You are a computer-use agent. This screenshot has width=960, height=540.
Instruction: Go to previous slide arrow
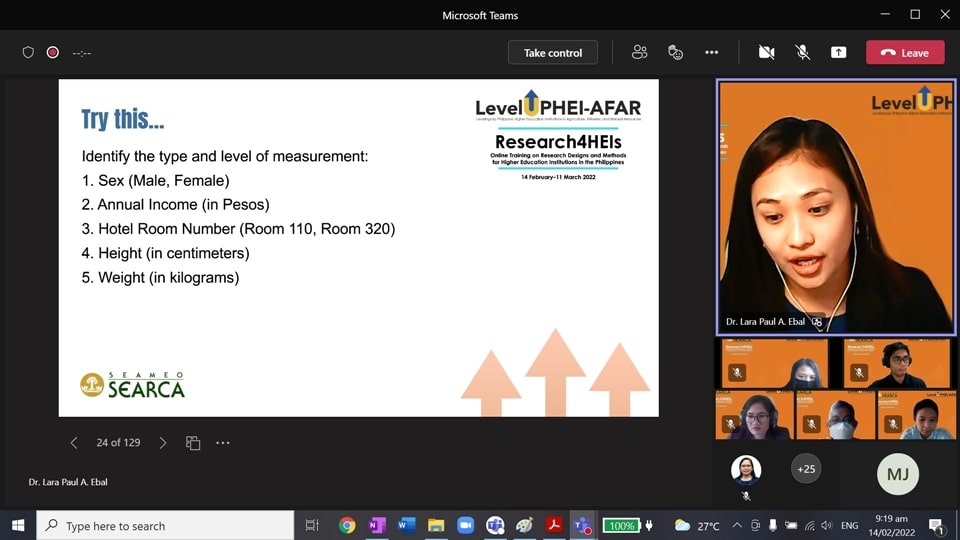pos(74,443)
